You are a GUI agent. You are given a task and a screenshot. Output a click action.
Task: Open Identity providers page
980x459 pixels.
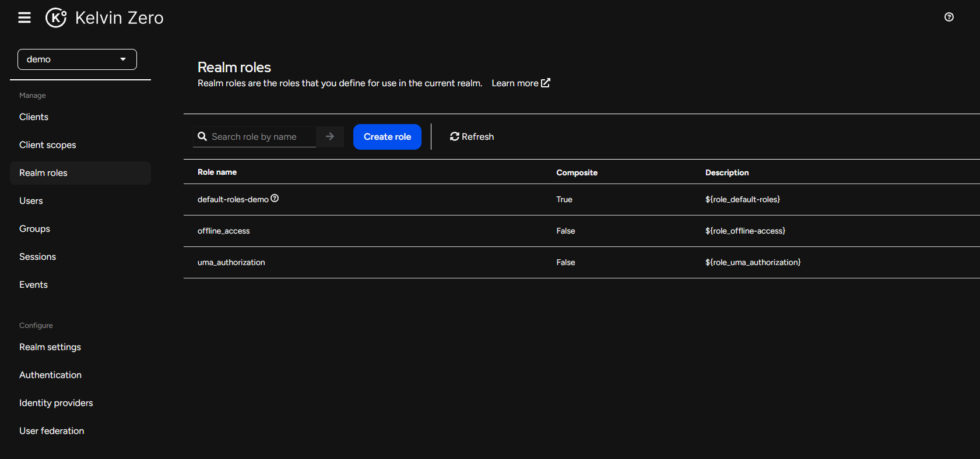(x=56, y=403)
